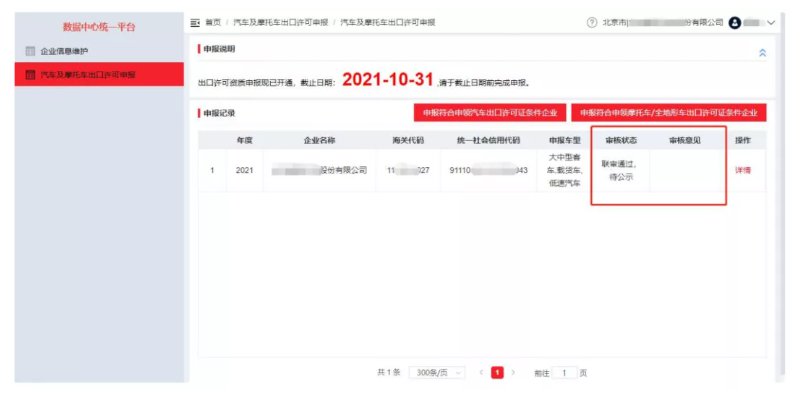The width and height of the screenshot is (801, 397).
Task: Click the middle 汽车及摩托车出口许可申报 breadcrumb
Action: pos(280,23)
